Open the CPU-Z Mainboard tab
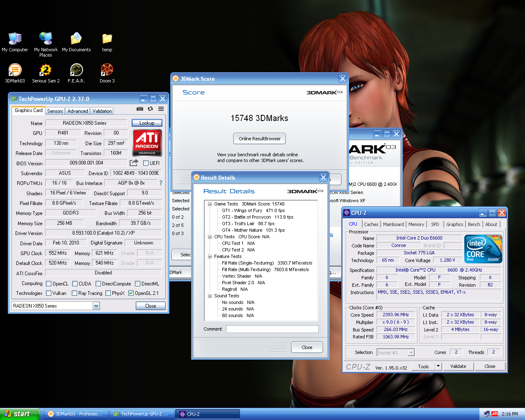The width and height of the screenshot is (525, 420). tap(393, 224)
